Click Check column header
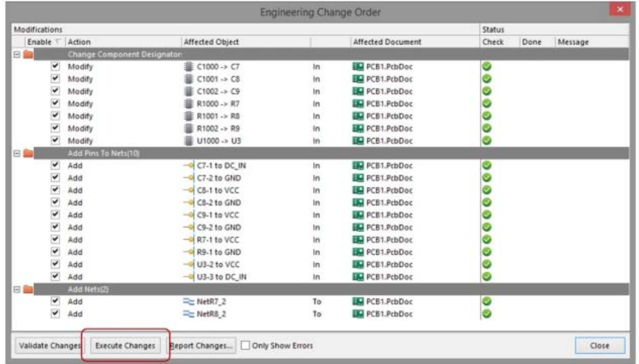The width and height of the screenshot is (639, 364). click(499, 42)
